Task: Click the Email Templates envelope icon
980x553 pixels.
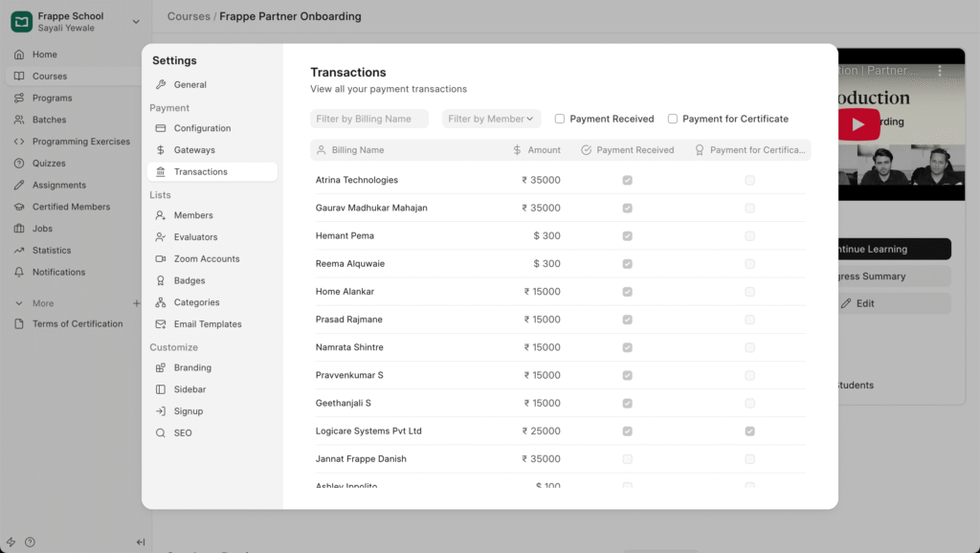Action: pyautogui.click(x=161, y=324)
